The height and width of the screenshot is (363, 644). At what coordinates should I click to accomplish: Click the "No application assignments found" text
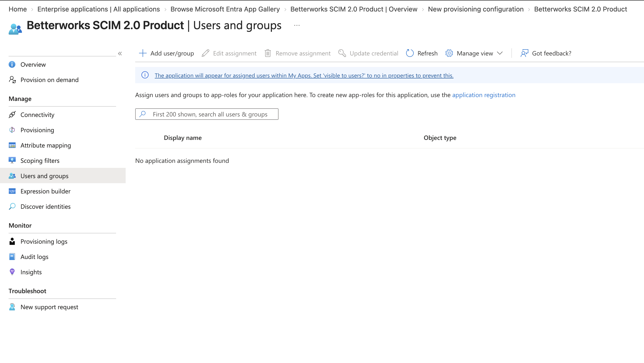click(182, 160)
